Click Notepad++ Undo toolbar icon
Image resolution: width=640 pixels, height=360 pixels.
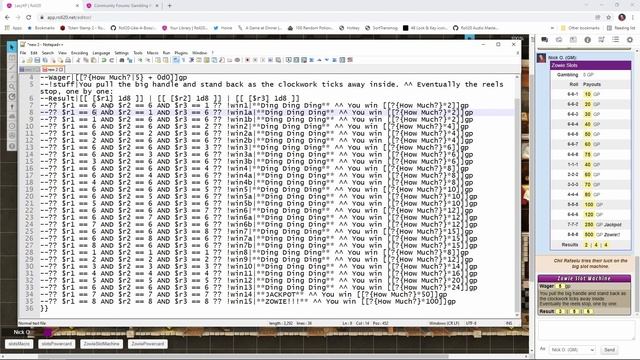pos(104,60)
